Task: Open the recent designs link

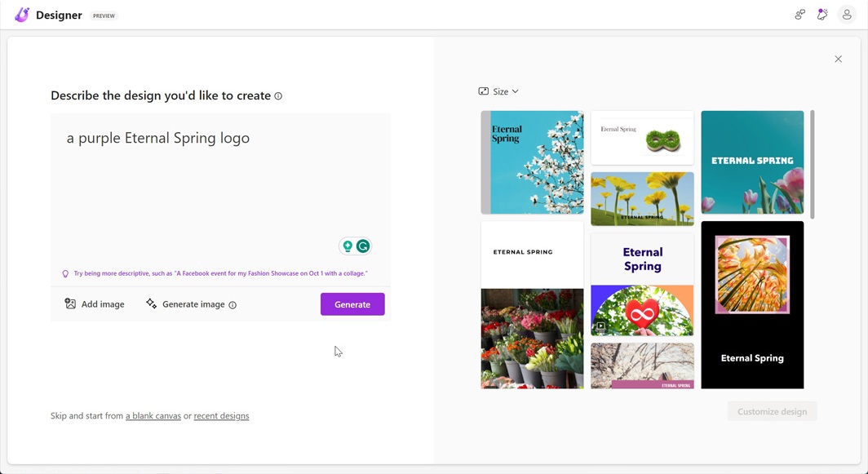Action: (221, 416)
